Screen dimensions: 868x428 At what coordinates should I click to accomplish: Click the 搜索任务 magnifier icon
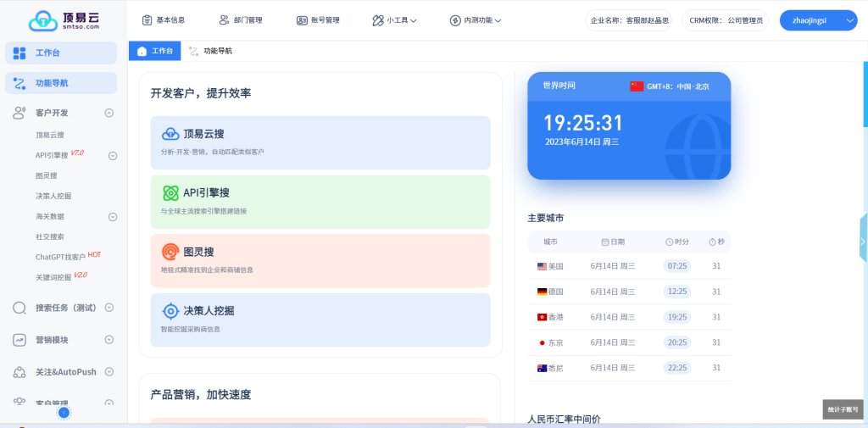[x=19, y=308]
